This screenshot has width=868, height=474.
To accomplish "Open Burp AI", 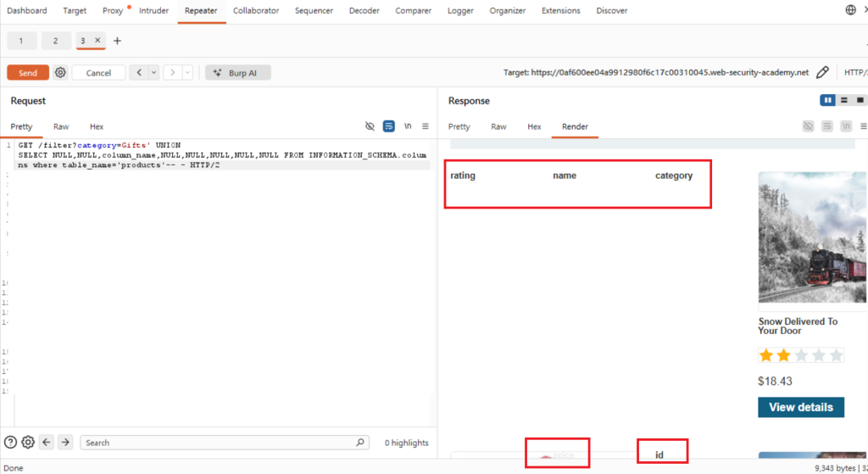I will [x=238, y=73].
